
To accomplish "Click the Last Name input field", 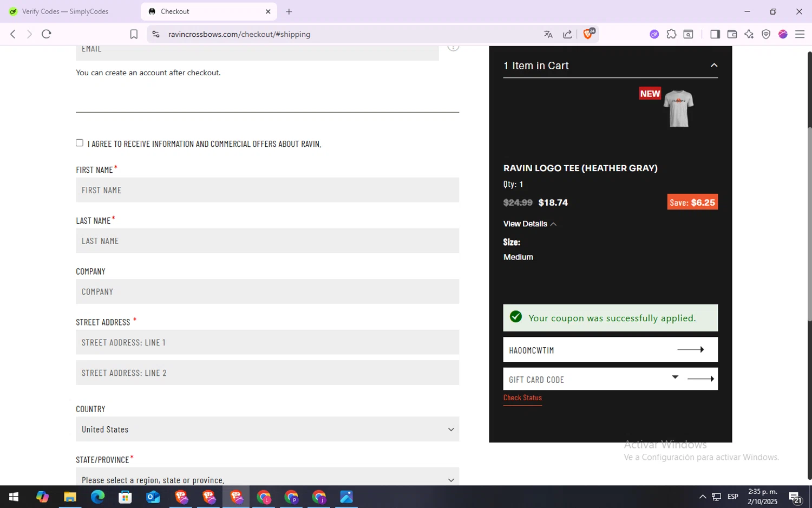I will click(267, 240).
